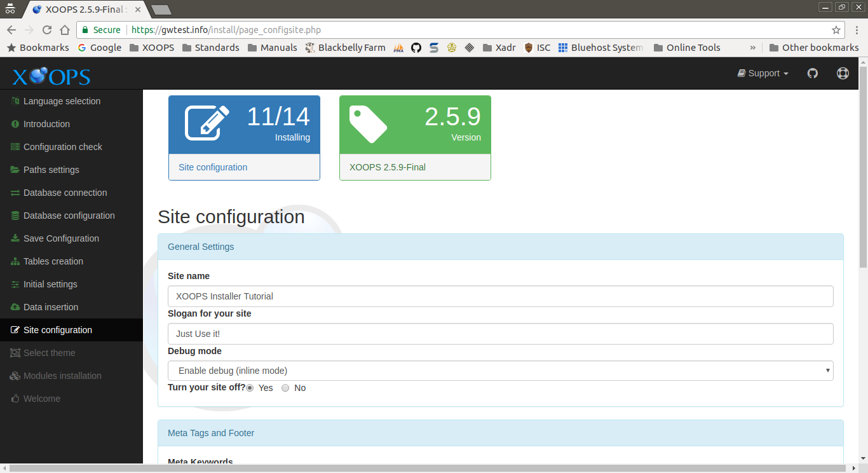
Task: Click the XOOPS logo
Action: point(50,76)
